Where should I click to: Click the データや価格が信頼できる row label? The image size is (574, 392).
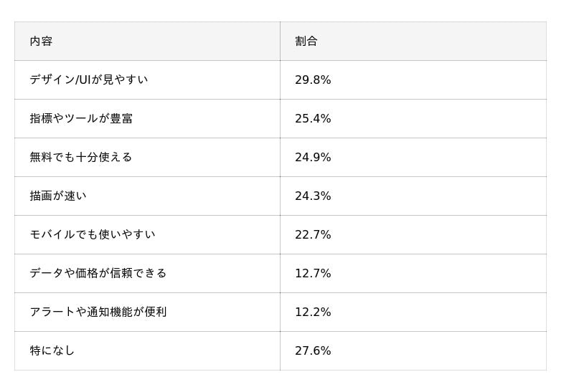click(98, 273)
